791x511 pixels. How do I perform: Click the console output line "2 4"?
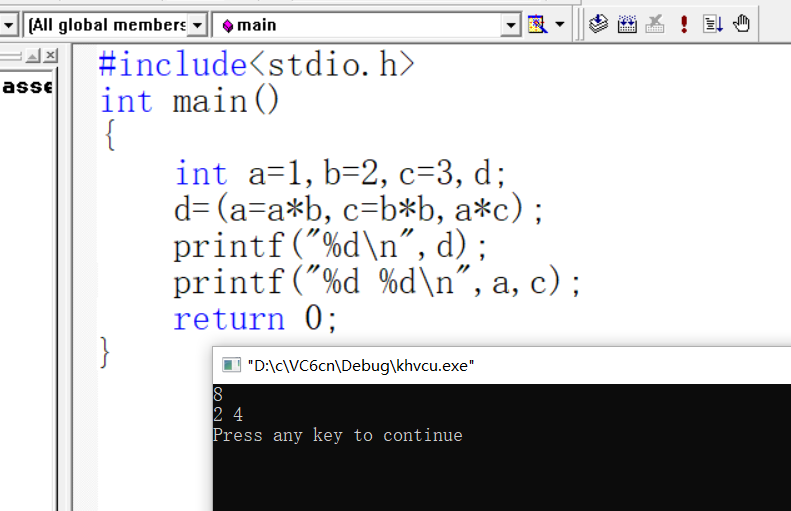(x=228, y=415)
